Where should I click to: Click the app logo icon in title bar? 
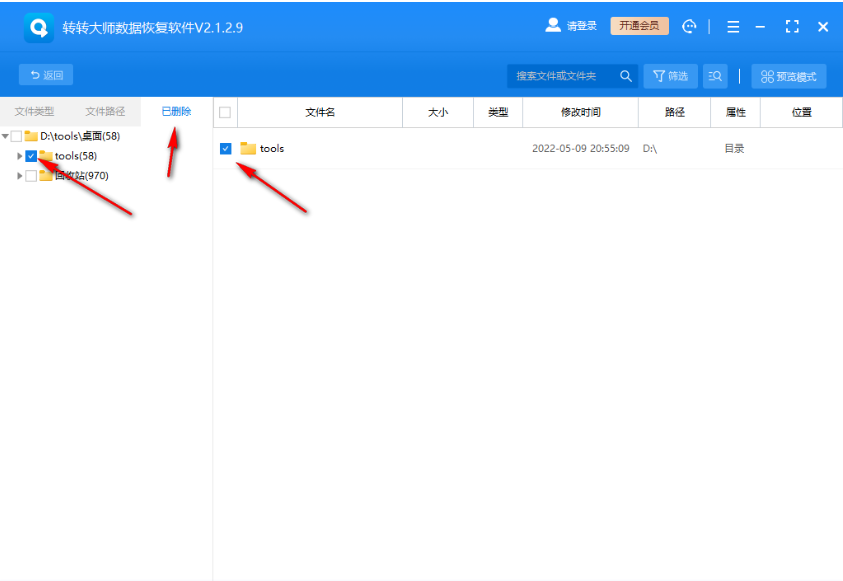click(x=39, y=27)
